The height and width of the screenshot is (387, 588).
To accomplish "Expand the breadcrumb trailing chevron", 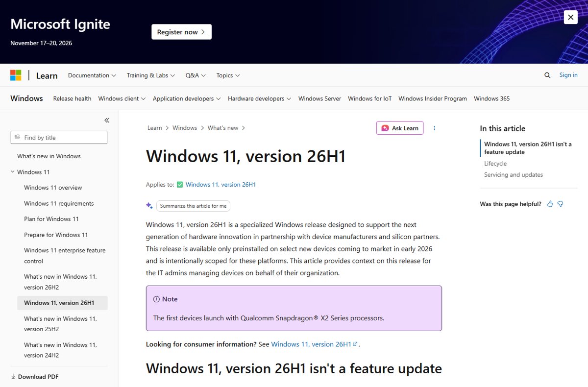I will click(x=244, y=128).
